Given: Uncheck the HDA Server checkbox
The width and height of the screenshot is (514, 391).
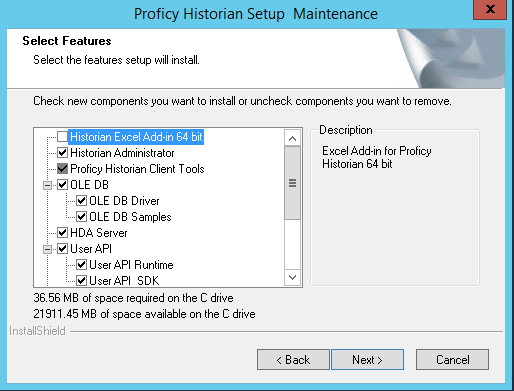Looking at the screenshot, I should pos(62,233).
